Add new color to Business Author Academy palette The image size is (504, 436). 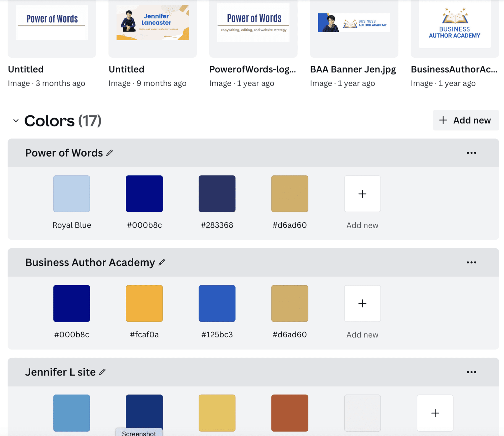(x=362, y=303)
